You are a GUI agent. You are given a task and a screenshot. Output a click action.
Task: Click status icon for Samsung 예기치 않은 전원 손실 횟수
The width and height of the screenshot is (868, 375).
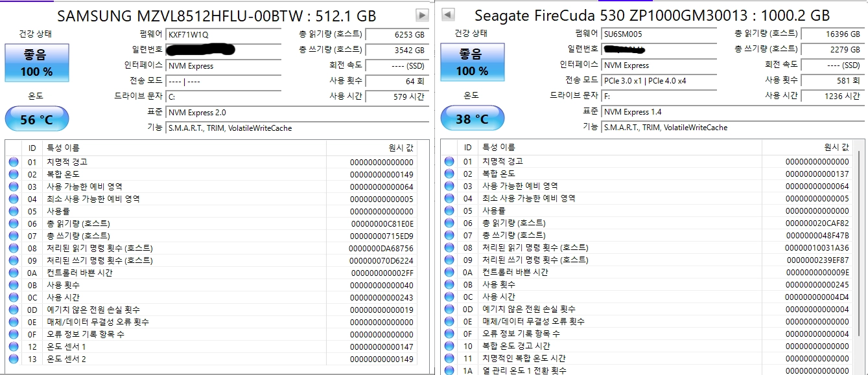(14, 310)
